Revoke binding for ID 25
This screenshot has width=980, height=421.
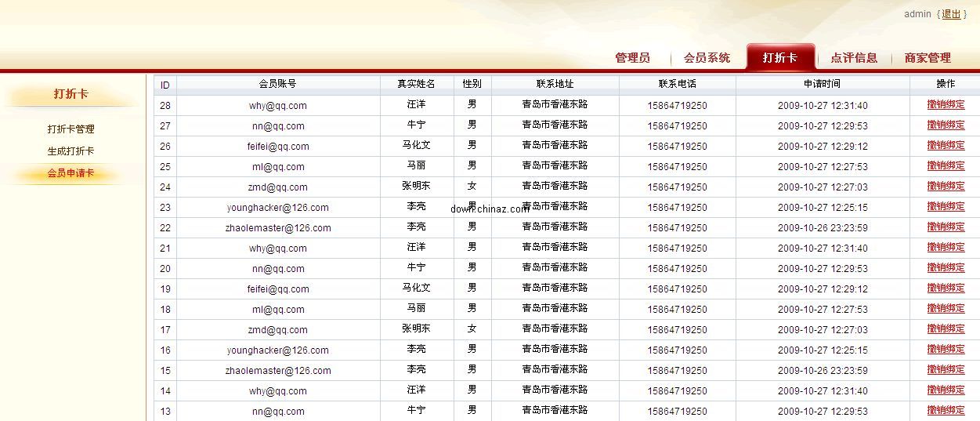pos(946,165)
